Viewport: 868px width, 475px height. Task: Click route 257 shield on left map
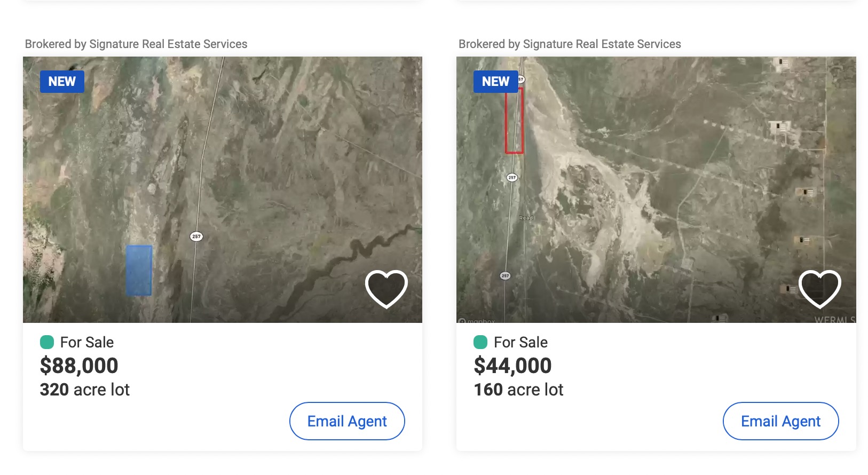pyautogui.click(x=196, y=236)
